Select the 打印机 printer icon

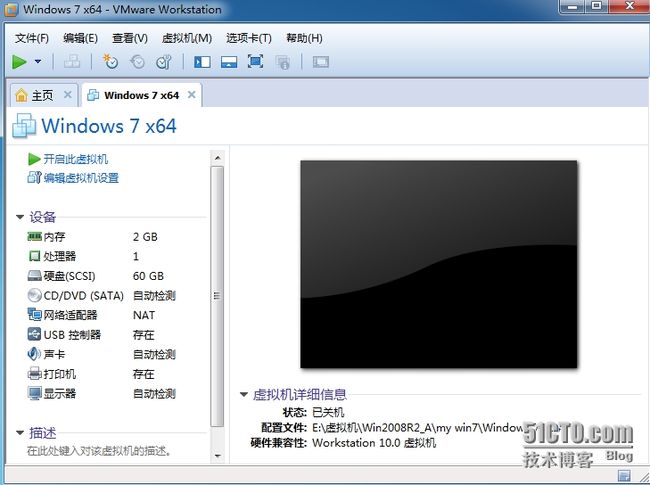34,373
